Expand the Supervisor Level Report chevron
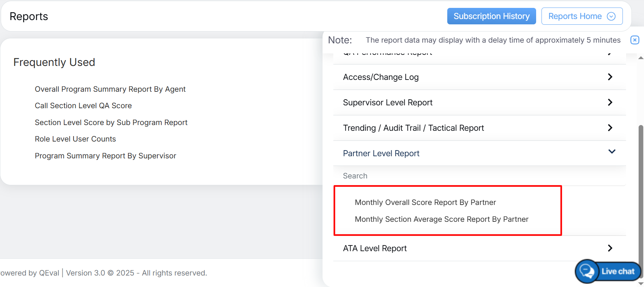 click(x=610, y=102)
